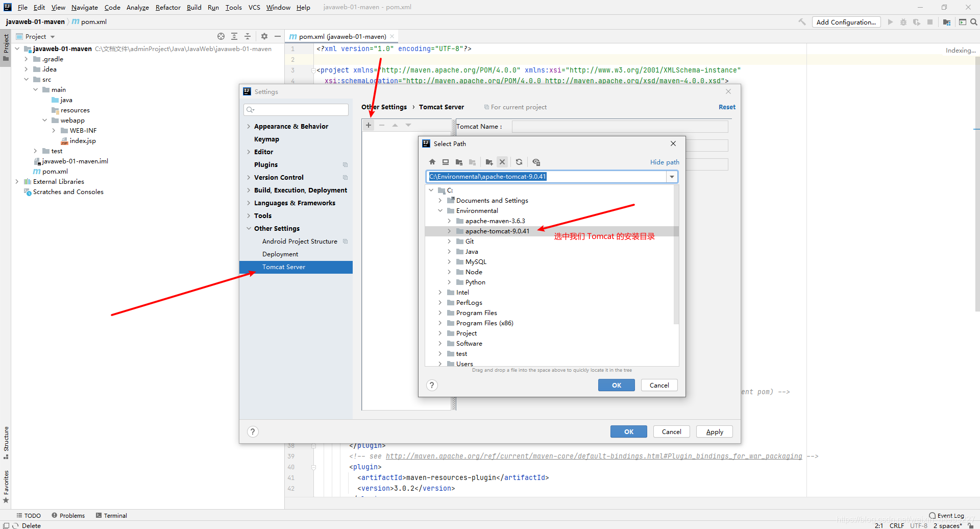The height and width of the screenshot is (529, 980).
Task: Open help in Settings dialog
Action: [x=253, y=431]
